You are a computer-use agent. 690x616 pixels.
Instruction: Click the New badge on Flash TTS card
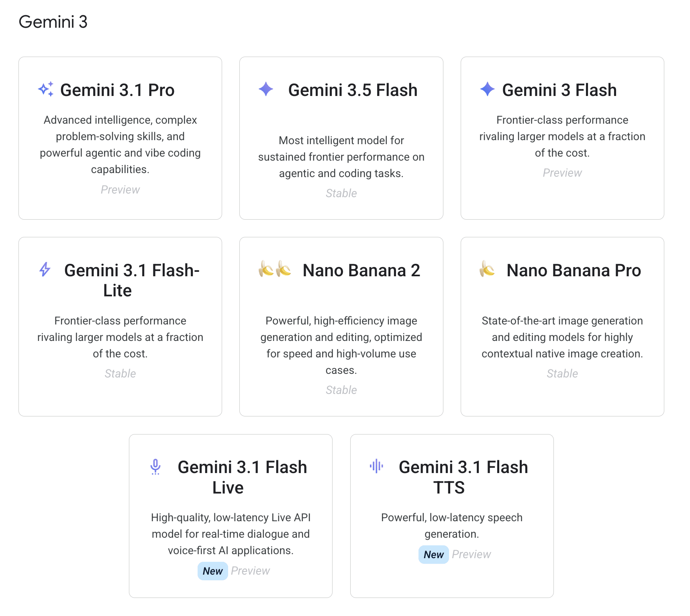point(433,554)
